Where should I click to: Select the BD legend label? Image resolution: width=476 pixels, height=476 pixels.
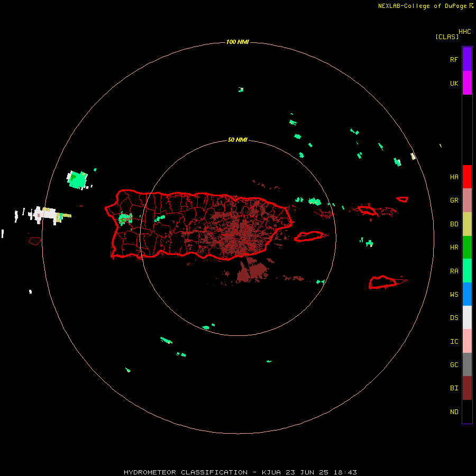tap(454, 224)
